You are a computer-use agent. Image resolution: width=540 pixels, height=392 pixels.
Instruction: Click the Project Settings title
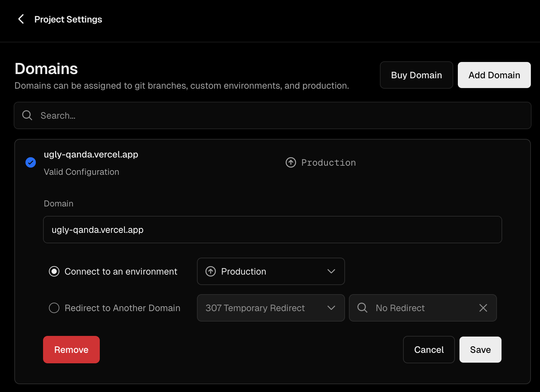(x=68, y=19)
